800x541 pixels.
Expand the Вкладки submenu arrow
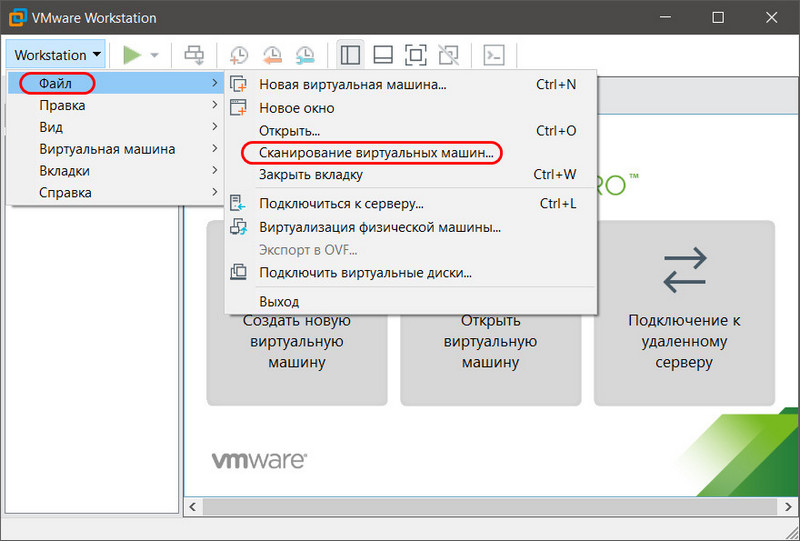(215, 170)
